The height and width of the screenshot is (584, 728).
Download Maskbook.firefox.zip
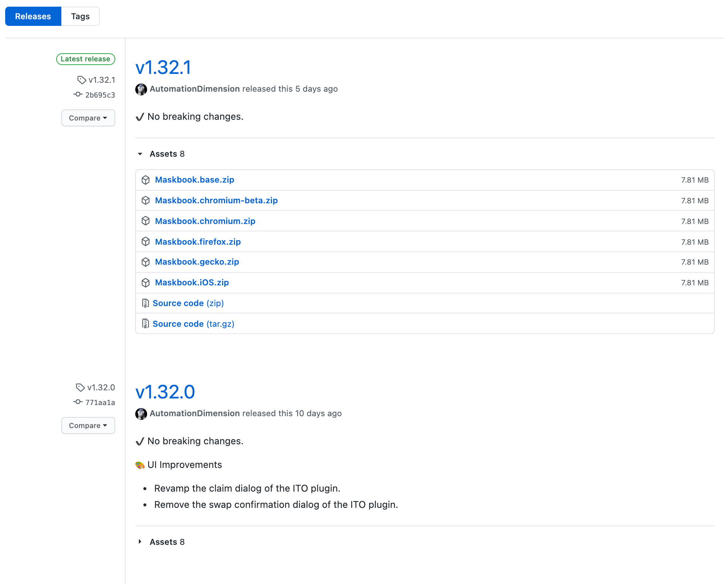click(198, 242)
